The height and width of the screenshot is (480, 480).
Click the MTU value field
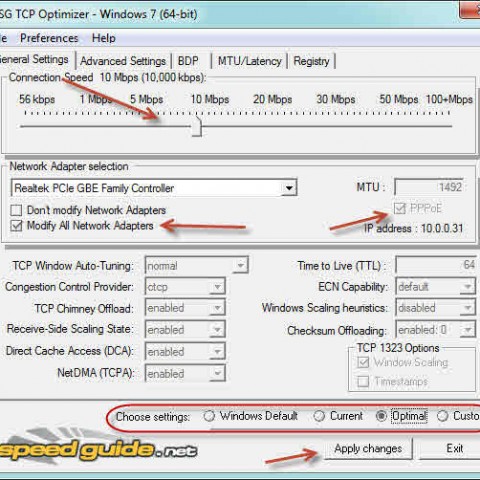(429, 187)
